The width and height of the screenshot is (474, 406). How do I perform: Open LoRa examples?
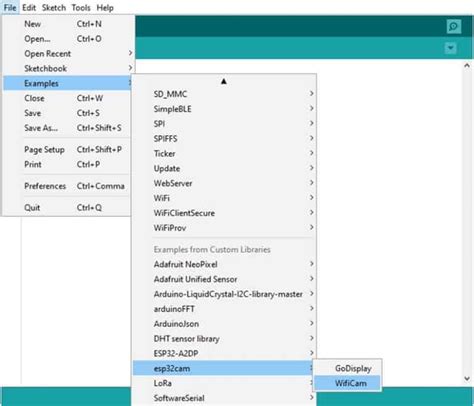click(x=224, y=383)
